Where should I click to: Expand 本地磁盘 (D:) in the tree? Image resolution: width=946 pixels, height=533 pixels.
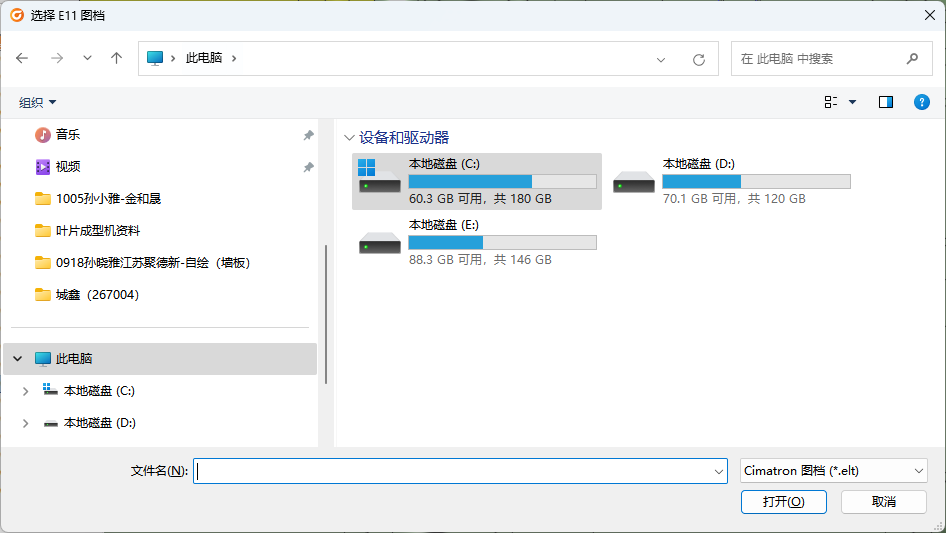25,423
